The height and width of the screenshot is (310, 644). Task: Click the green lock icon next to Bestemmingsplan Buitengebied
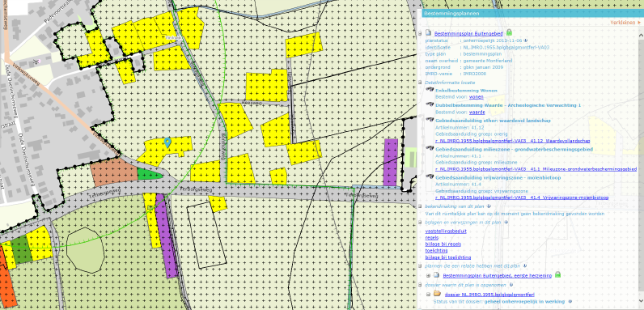509,32
